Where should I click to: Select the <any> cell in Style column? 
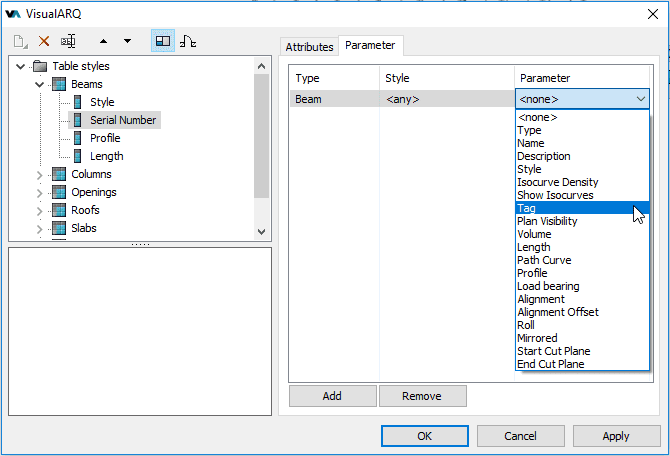[447, 99]
